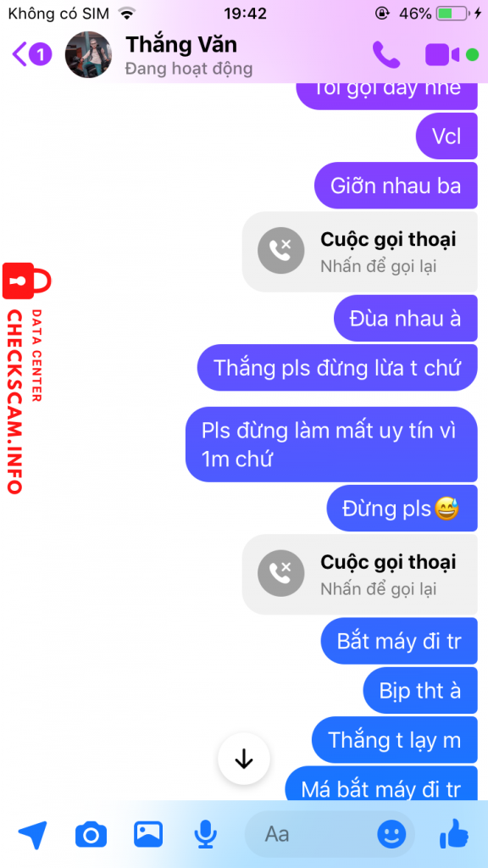The width and height of the screenshot is (488, 868).
Task: Tap missed-call phone icon in second call card
Action: click(x=281, y=573)
